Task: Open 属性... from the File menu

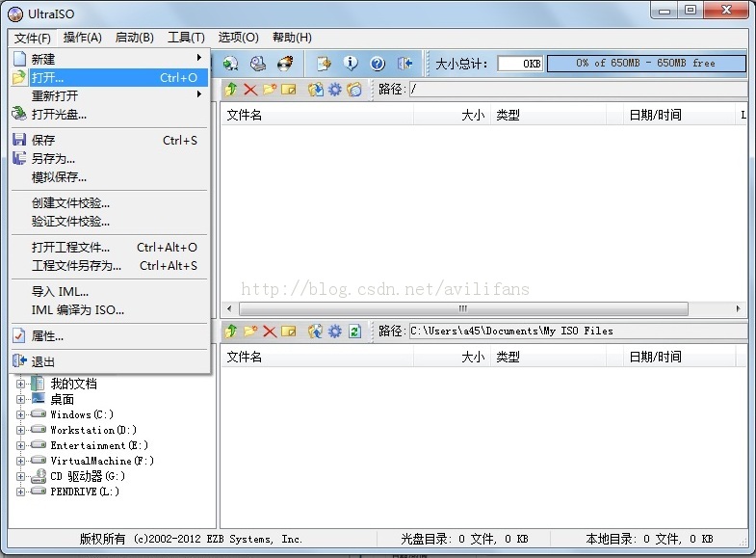Action: [x=110, y=336]
